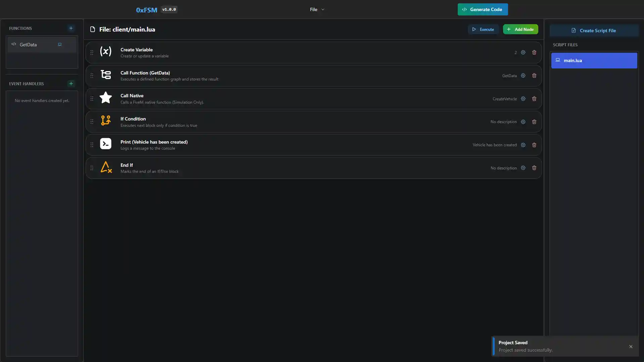Click the Call Function (GetData) node icon

coord(105,75)
